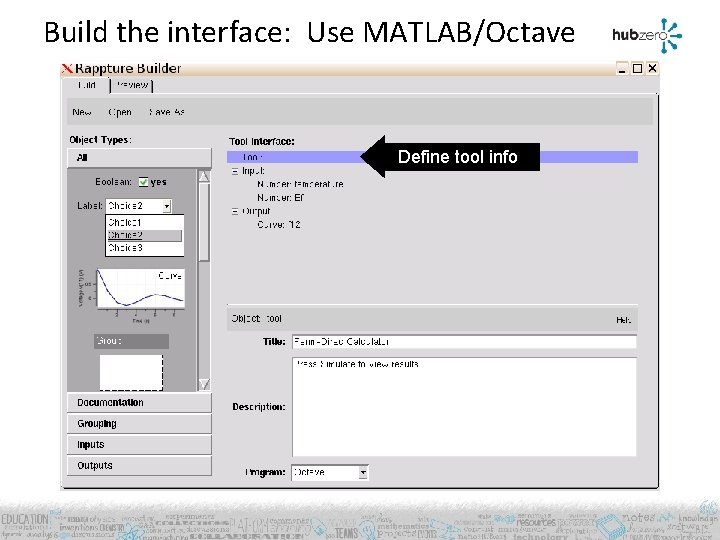Screen dimensions: 720x540
Task: Click the X icon in Rappture Builder title bar
Action: pyautogui.click(x=67, y=69)
